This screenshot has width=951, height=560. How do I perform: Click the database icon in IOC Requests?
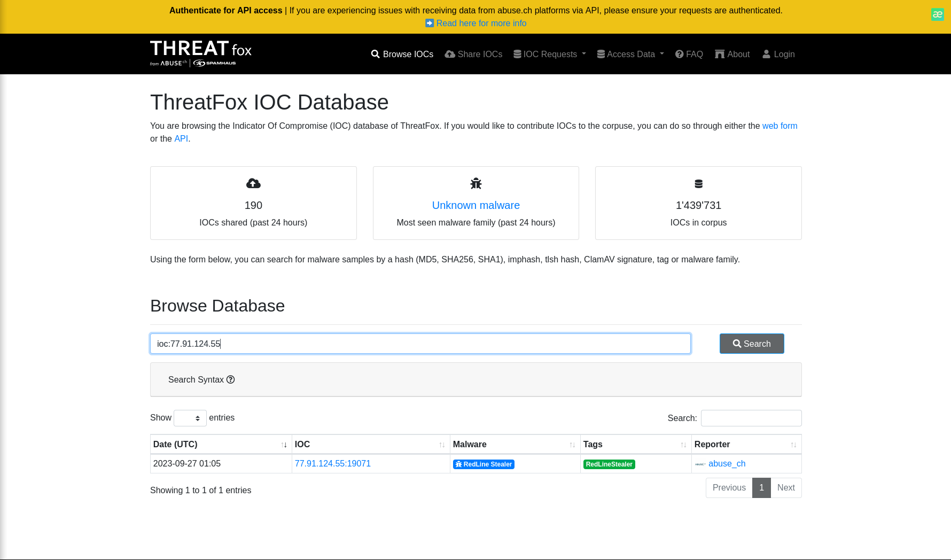pos(517,54)
